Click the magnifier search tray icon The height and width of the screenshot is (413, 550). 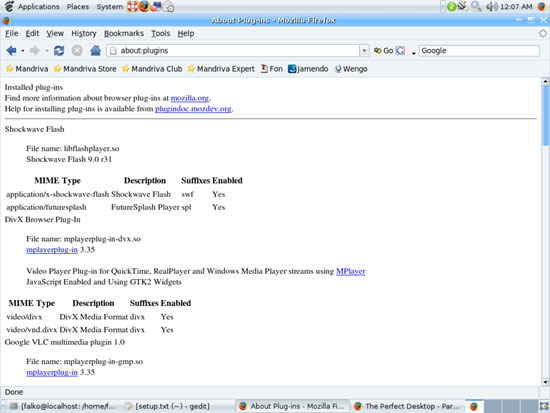[x=476, y=6]
